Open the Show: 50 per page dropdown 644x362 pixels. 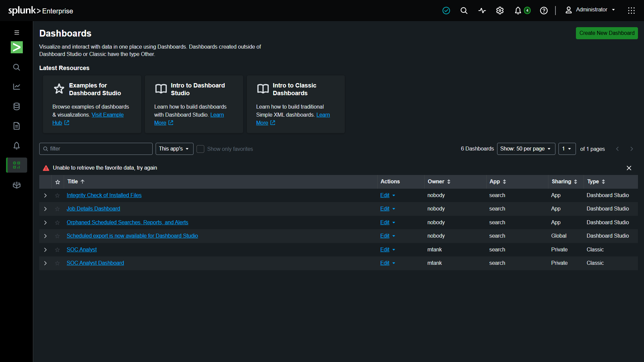click(x=526, y=149)
